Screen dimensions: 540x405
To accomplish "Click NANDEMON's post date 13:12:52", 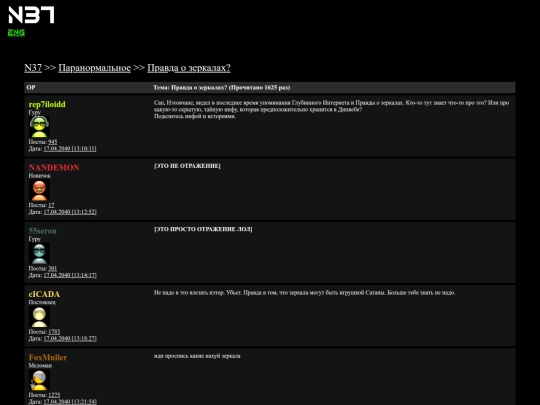I will [70, 212].
